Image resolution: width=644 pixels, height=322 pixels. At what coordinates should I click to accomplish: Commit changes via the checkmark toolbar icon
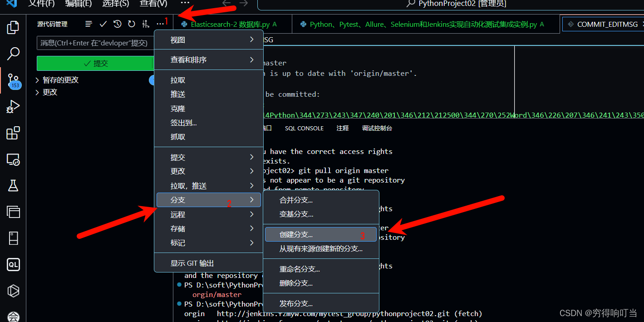[x=103, y=24]
